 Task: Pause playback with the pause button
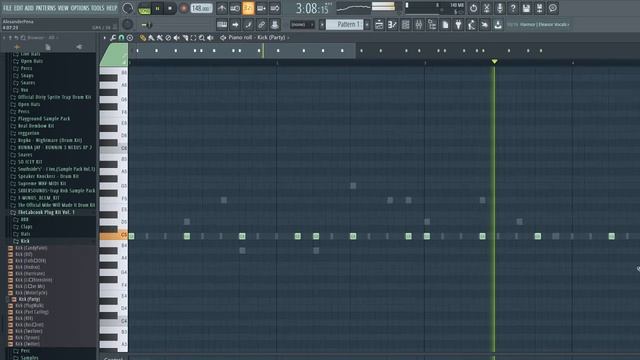pyautogui.click(x=158, y=9)
